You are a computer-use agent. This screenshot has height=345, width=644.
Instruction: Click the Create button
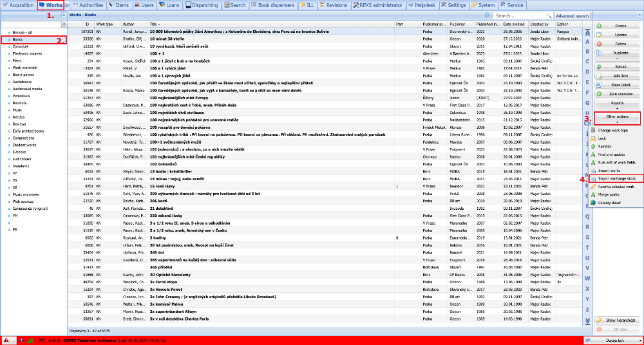coord(618,26)
